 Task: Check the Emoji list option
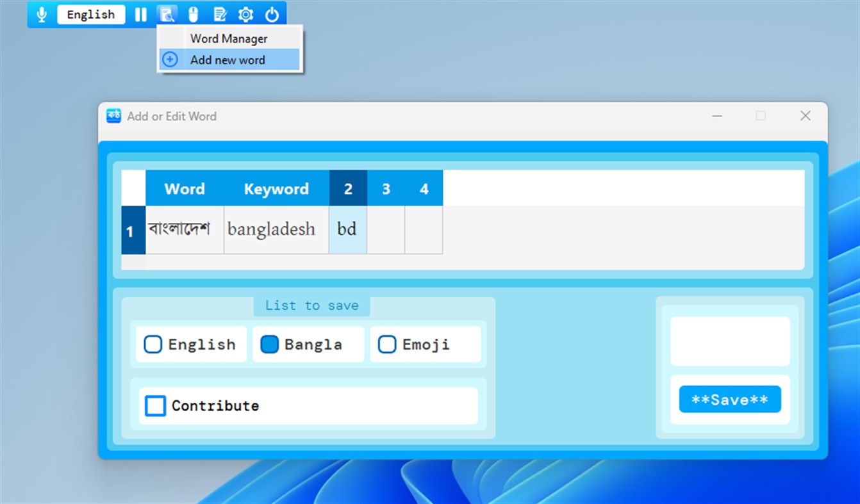click(x=387, y=344)
